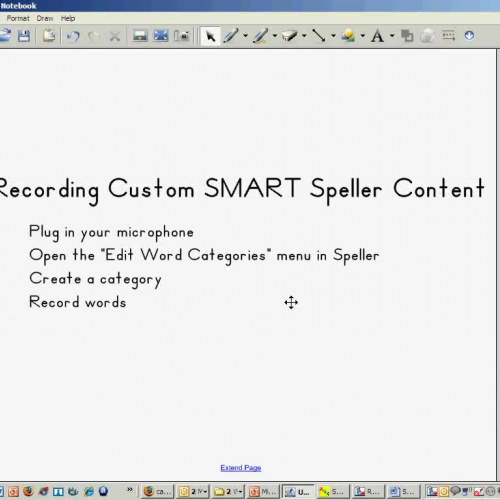Open Internet Explorer from quick launch
The image size is (500, 500).
(89, 491)
